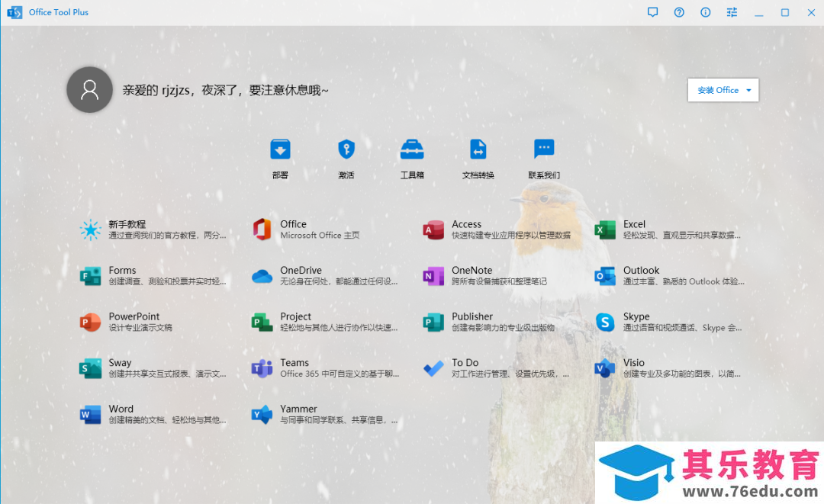The image size is (824, 504).
Task: Select the Skype description text '通过语音和视频通话'
Action: coord(661,328)
